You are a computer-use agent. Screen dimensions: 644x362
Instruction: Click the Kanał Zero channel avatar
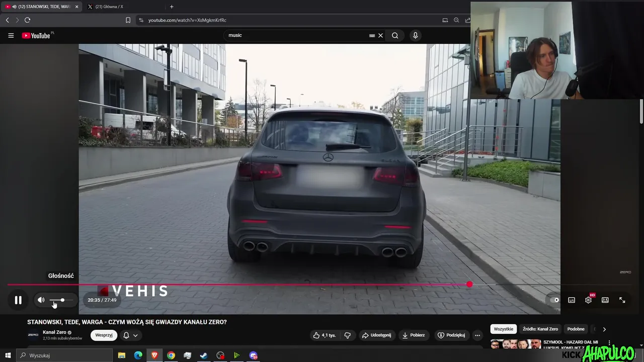[33, 335]
